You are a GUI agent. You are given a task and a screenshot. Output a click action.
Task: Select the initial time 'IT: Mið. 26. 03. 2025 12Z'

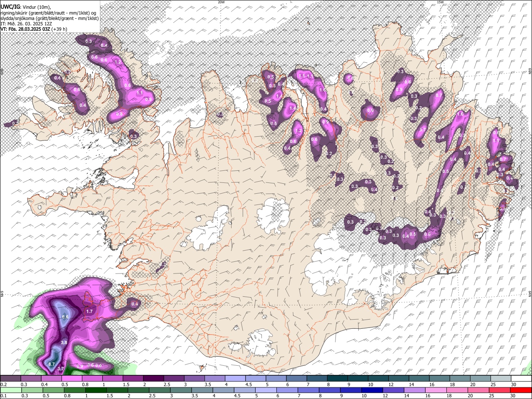click(x=26, y=24)
